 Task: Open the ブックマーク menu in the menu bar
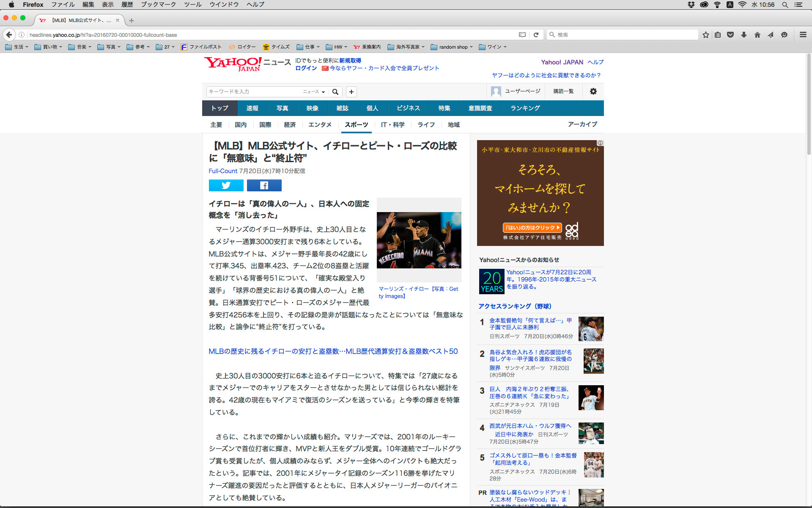pyautogui.click(x=158, y=5)
